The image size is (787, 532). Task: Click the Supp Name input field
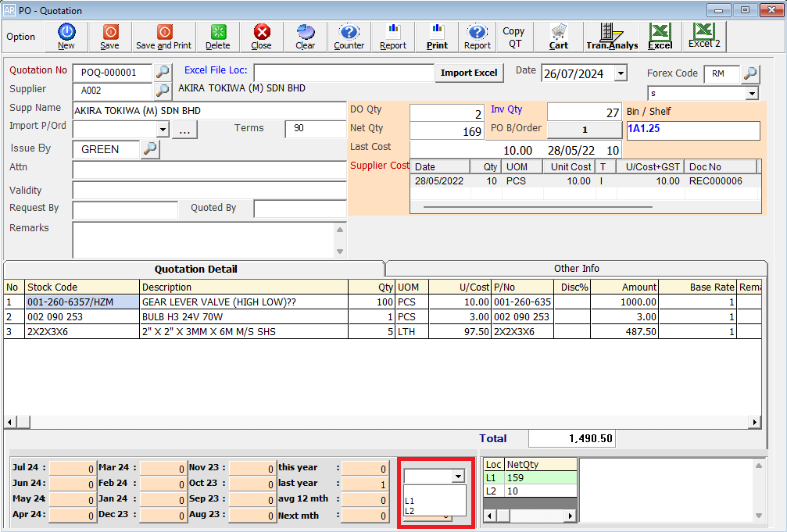(x=209, y=111)
